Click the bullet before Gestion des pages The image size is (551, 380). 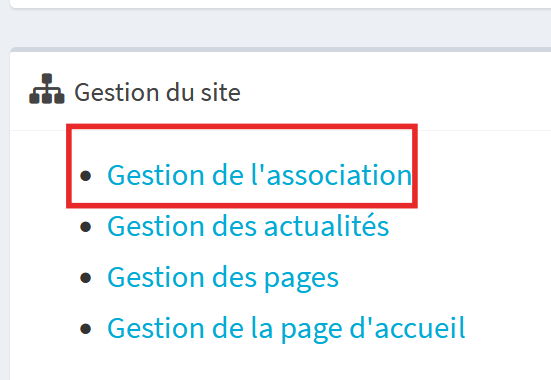[x=85, y=278]
